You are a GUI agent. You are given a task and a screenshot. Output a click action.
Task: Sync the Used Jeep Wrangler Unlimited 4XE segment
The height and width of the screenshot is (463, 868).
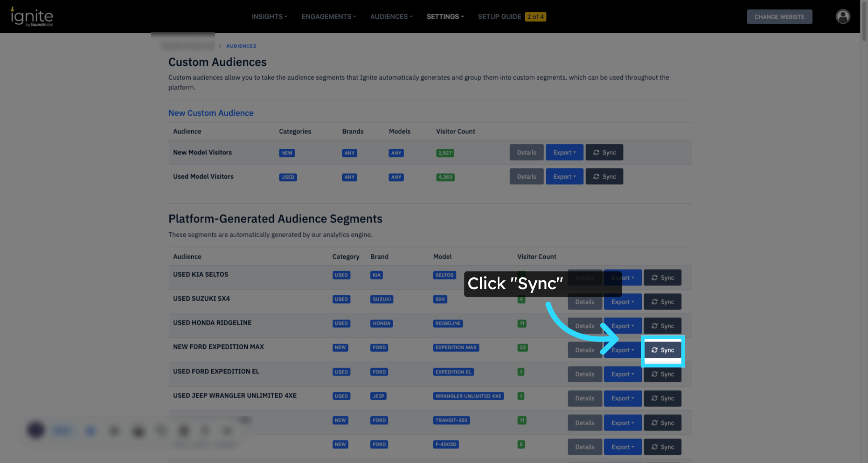(x=663, y=398)
